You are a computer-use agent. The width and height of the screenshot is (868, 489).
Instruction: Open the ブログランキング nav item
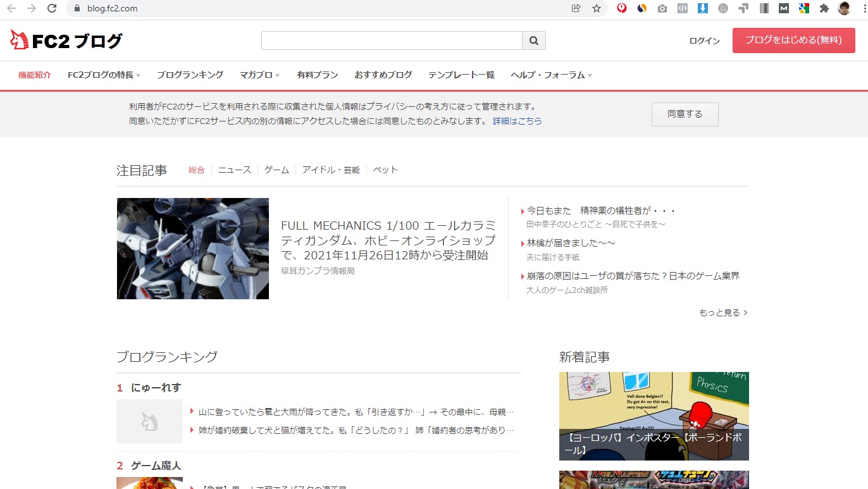[x=190, y=75]
